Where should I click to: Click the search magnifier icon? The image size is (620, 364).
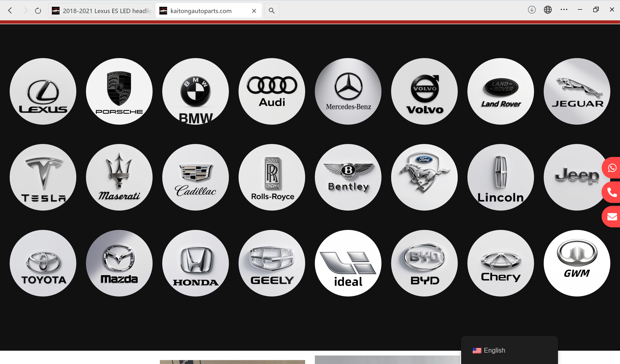(271, 11)
